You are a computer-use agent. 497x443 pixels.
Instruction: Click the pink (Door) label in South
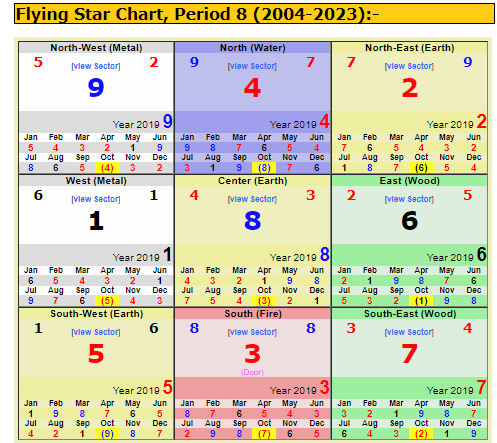click(x=252, y=372)
